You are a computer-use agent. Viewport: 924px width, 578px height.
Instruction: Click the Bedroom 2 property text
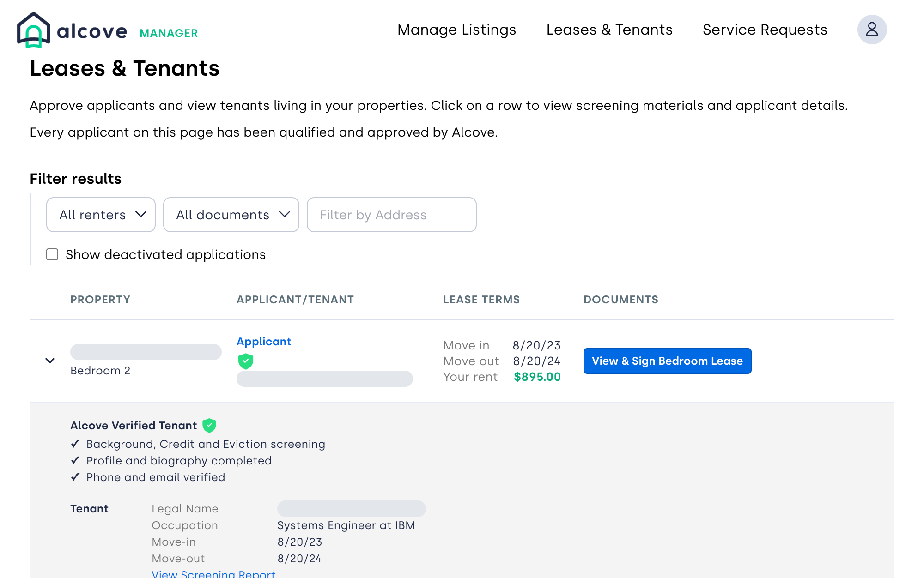100,371
